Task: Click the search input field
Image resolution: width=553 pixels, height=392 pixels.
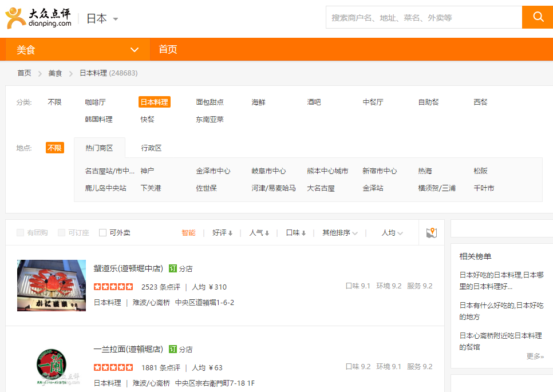Action: [x=424, y=18]
